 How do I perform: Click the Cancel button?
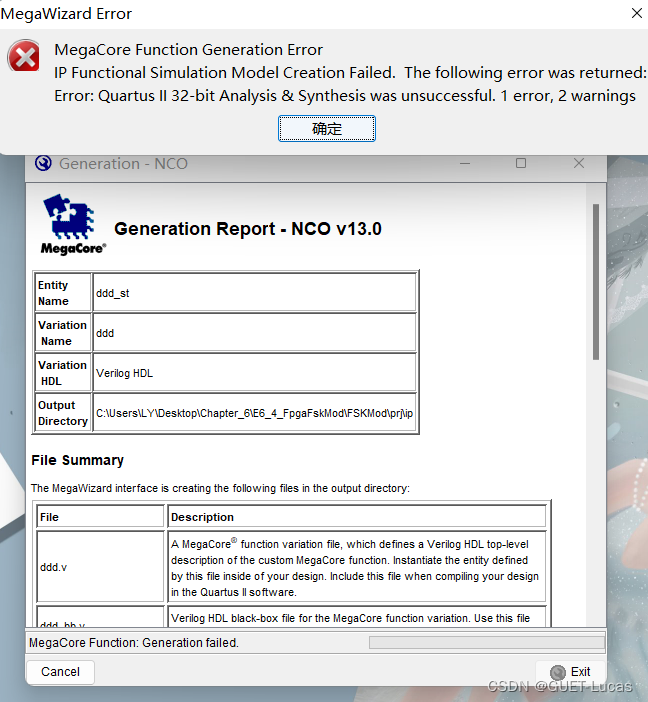(x=60, y=672)
